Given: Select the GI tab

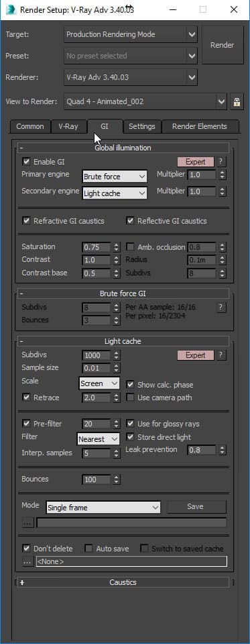Looking at the screenshot, I should 105,126.
